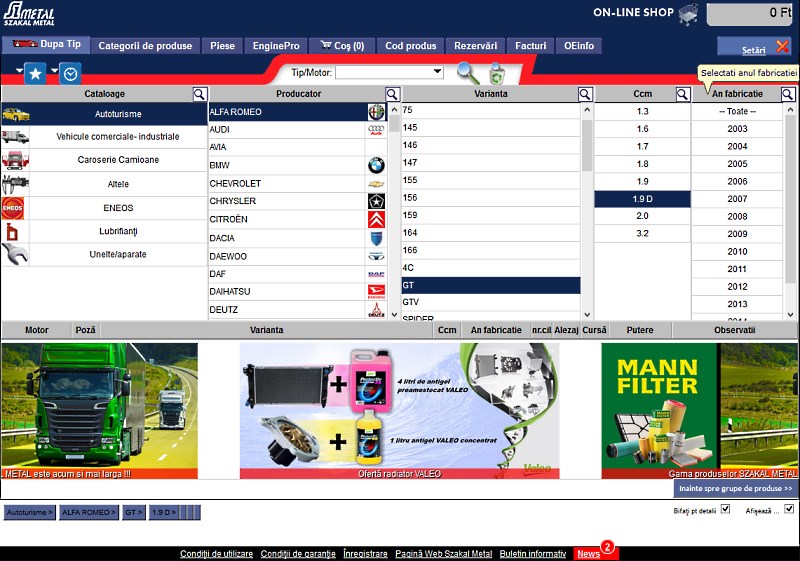This screenshot has height=561, width=800.
Task: Open the Cod produs tab
Action: click(x=411, y=46)
